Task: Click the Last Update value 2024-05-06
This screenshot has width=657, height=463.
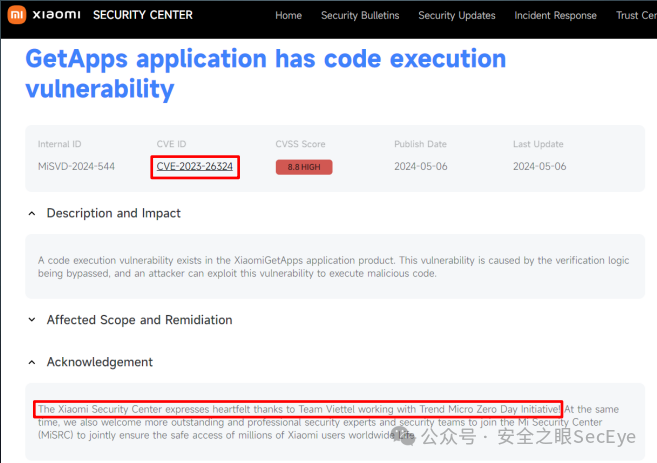Action: (x=540, y=166)
